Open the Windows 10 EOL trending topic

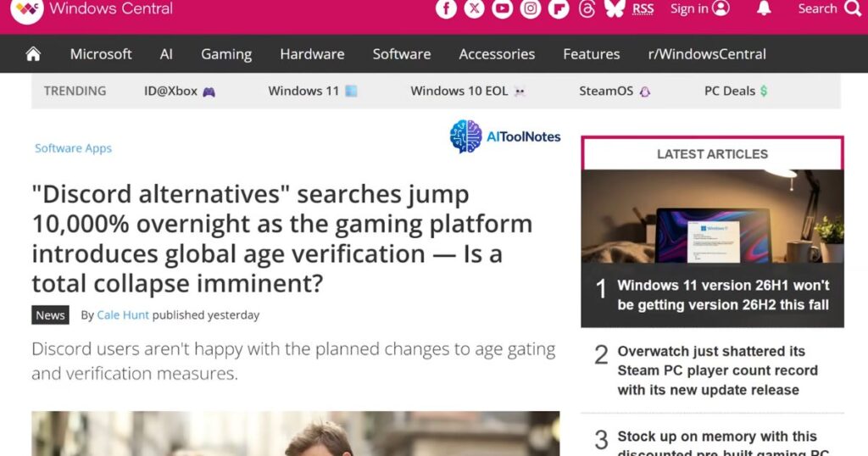pyautogui.click(x=468, y=91)
